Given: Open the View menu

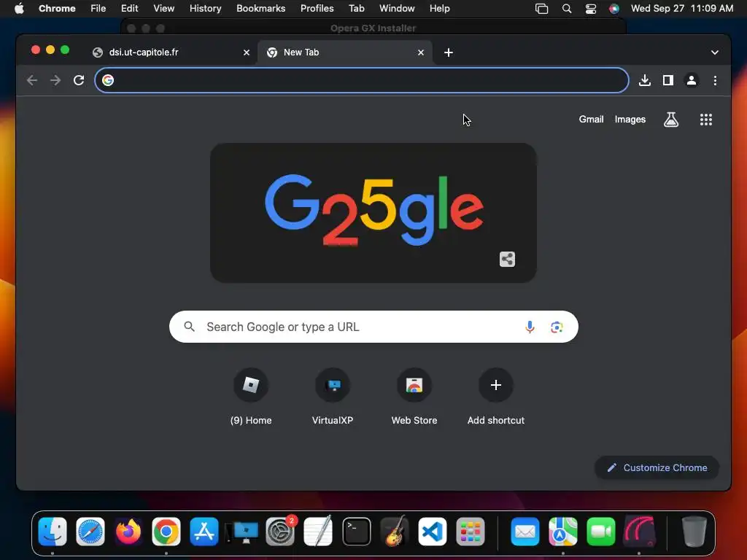Looking at the screenshot, I should (x=163, y=8).
